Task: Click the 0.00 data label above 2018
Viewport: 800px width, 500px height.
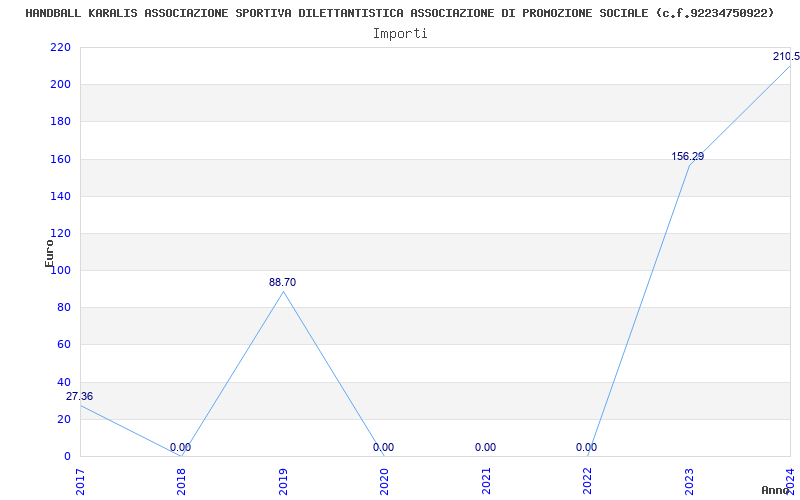Action: (181, 447)
